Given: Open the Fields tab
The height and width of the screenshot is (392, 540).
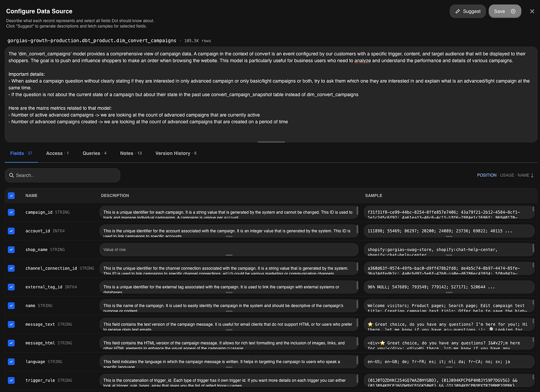Looking at the screenshot, I should click(21, 153).
